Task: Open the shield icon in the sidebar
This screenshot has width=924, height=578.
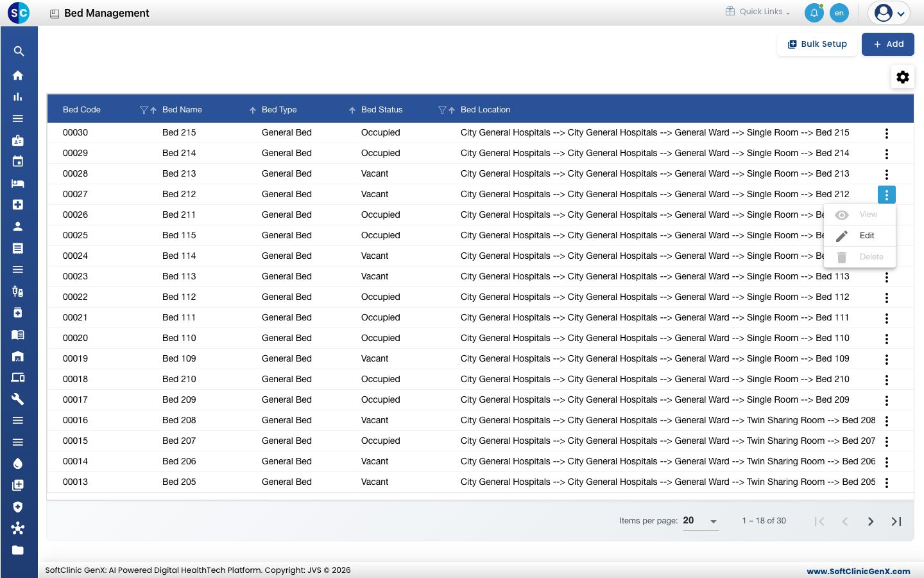Action: click(18, 507)
